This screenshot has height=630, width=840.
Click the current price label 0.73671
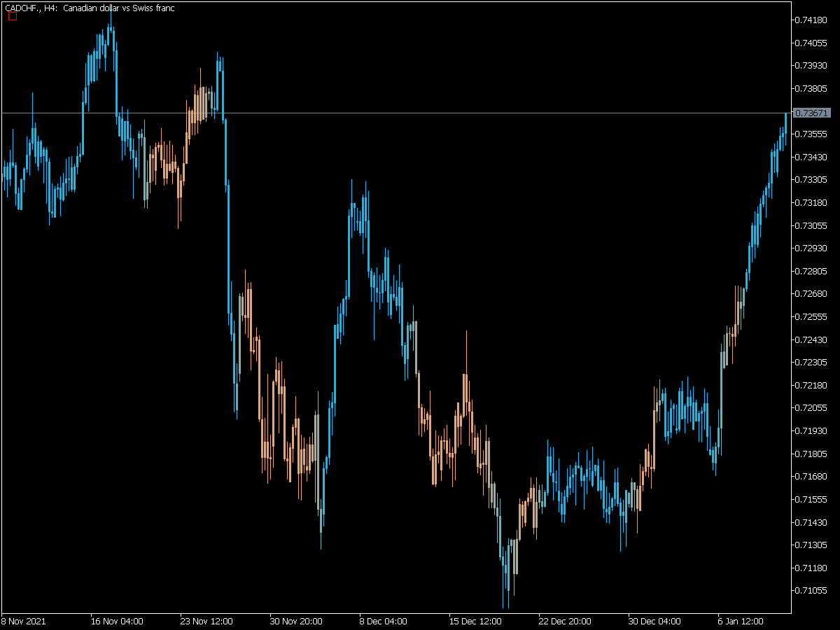pos(812,113)
